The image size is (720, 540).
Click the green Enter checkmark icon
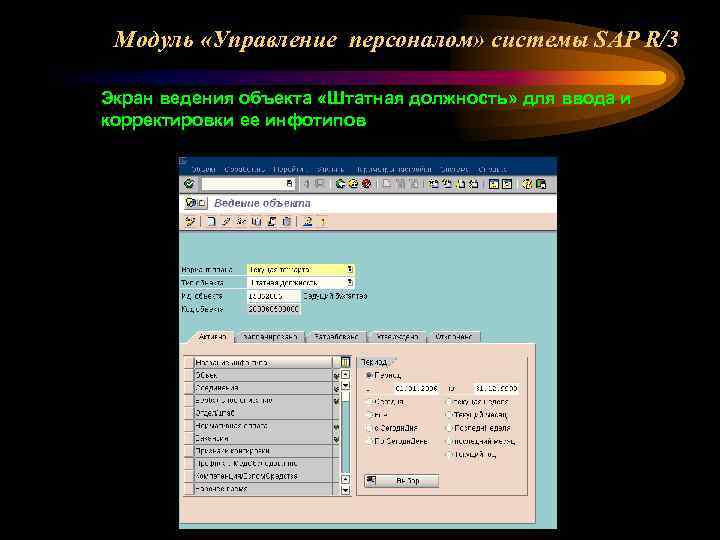click(x=189, y=184)
